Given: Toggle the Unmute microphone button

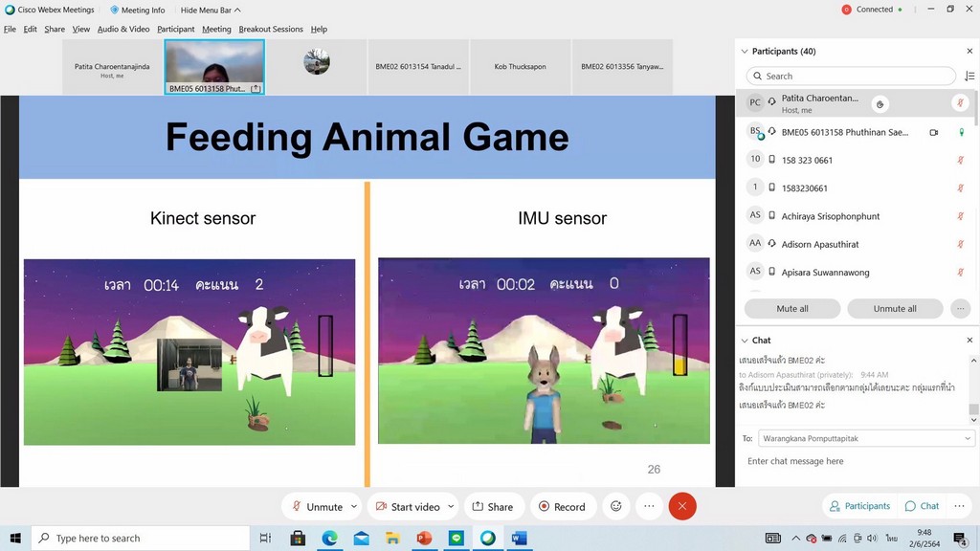Looking at the screenshot, I should pos(316,507).
